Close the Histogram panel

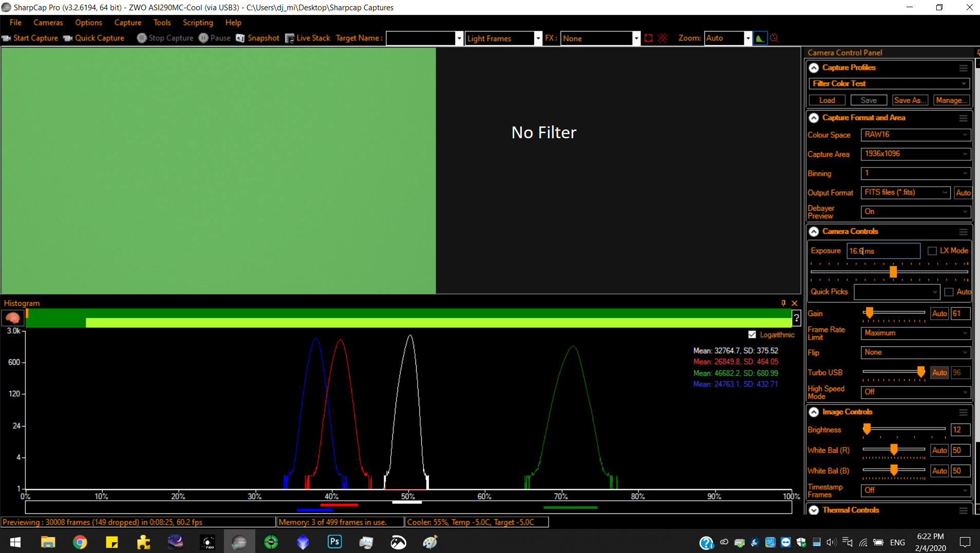pyautogui.click(x=795, y=303)
